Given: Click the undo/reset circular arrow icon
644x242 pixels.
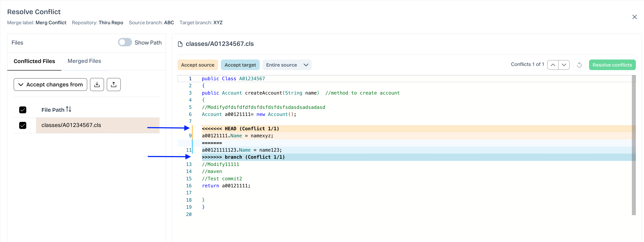Looking at the screenshot, I should (579, 65).
